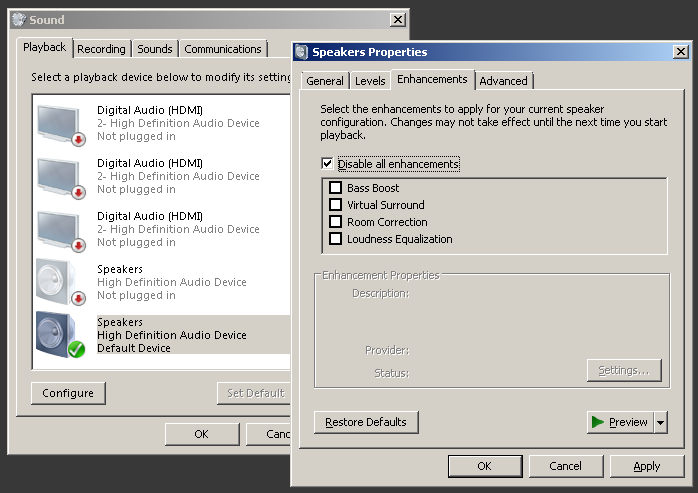Uncheck Disable all enhancements
The image size is (698, 493).
327,163
